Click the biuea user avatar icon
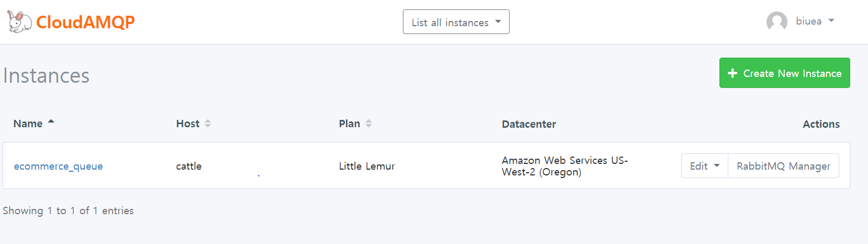 point(777,21)
